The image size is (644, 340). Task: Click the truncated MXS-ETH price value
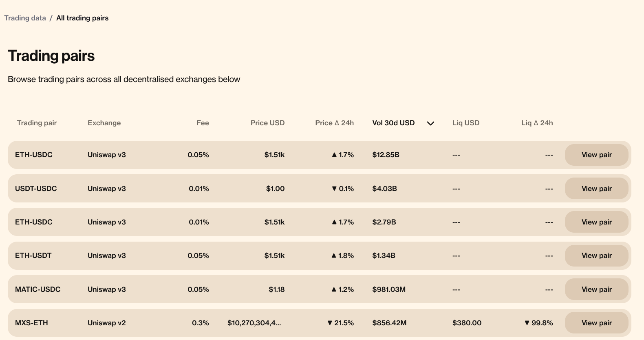coord(254,322)
